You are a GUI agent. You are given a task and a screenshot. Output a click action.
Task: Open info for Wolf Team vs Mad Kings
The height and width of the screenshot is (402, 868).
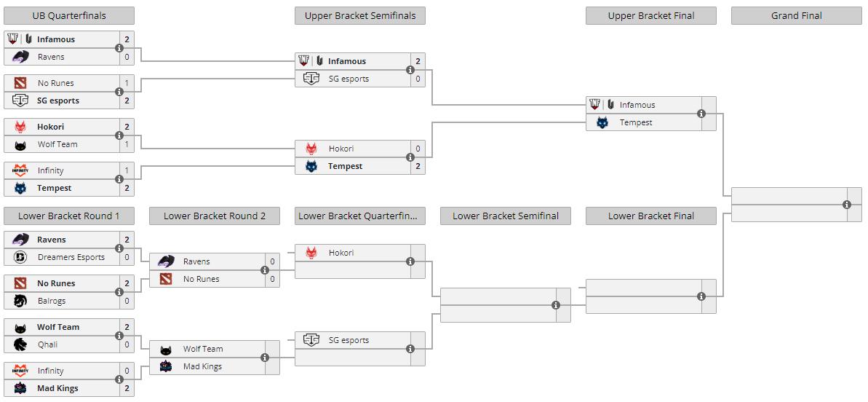[265, 358]
